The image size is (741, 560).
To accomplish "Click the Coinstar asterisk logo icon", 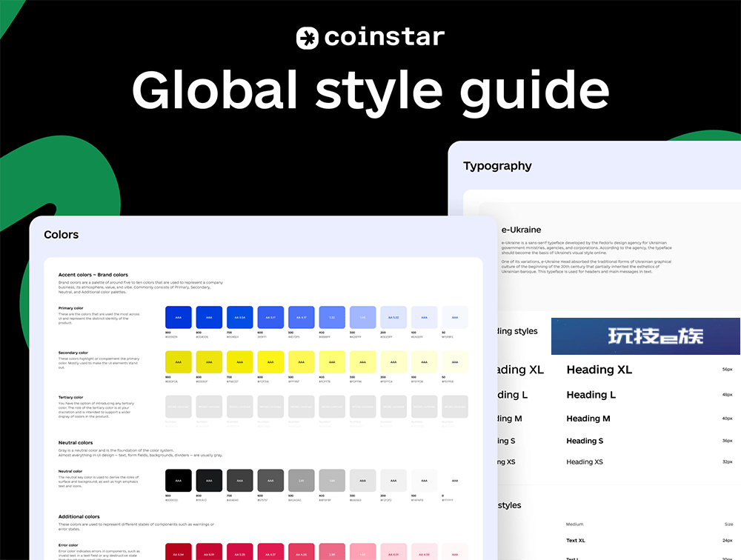I will (x=308, y=39).
